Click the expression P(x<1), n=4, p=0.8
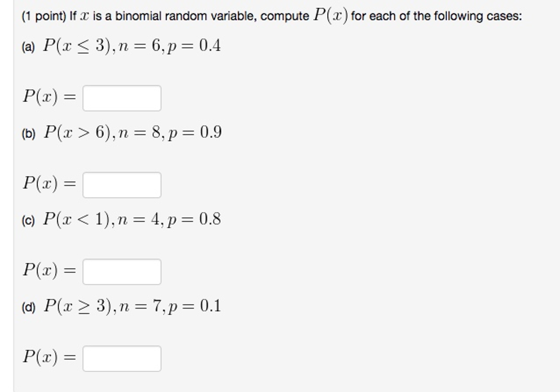The height and width of the screenshot is (392, 560). click(131, 219)
